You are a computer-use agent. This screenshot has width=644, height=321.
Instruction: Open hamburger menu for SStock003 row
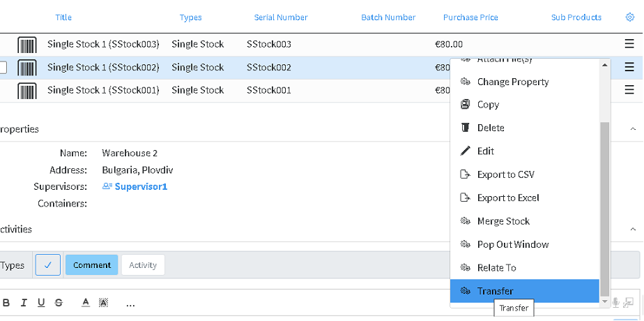tap(629, 43)
